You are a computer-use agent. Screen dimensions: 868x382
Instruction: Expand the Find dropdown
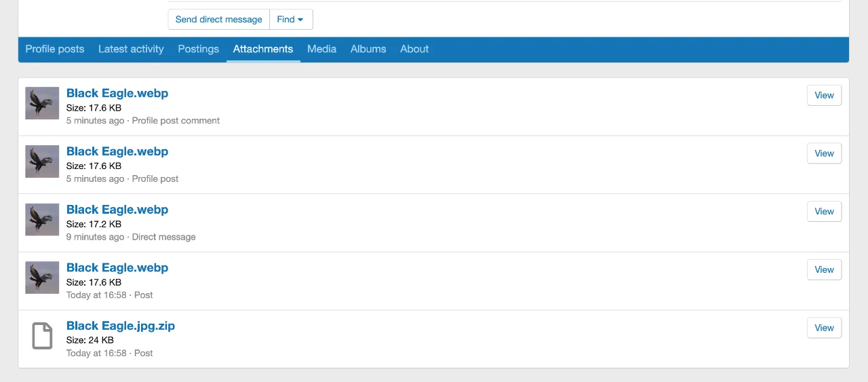tap(291, 19)
